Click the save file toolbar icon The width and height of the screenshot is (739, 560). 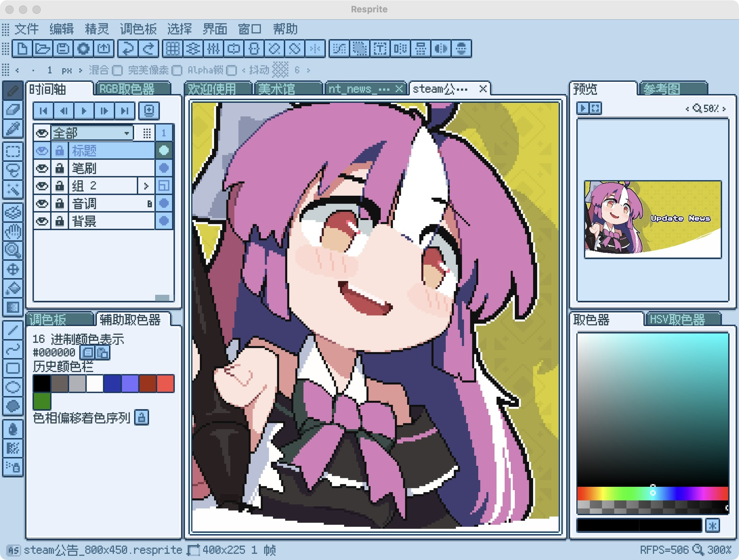pyautogui.click(x=63, y=49)
